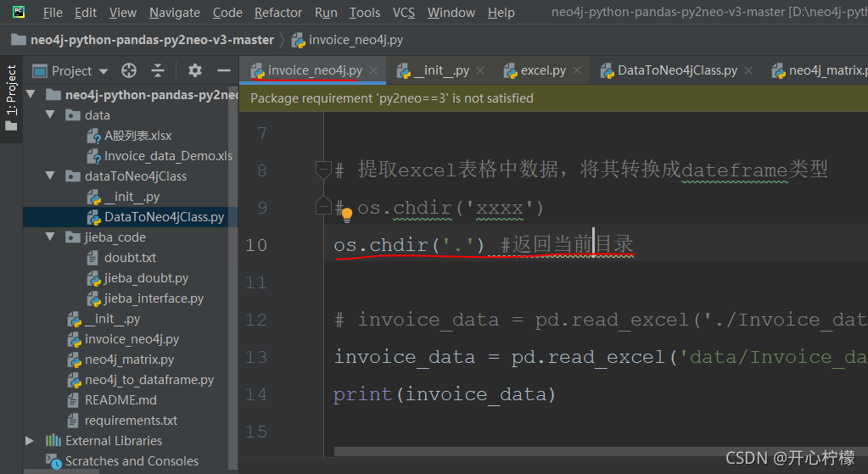
Task: Click the locate current file crosshair icon
Action: point(129,70)
